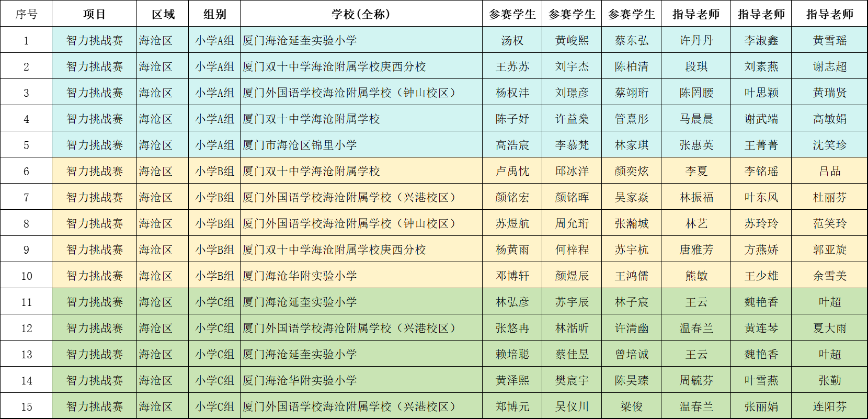Select teacher cell 黄雪瑶
Image resolution: width=868 pixels, height=419 pixels.
(x=830, y=40)
